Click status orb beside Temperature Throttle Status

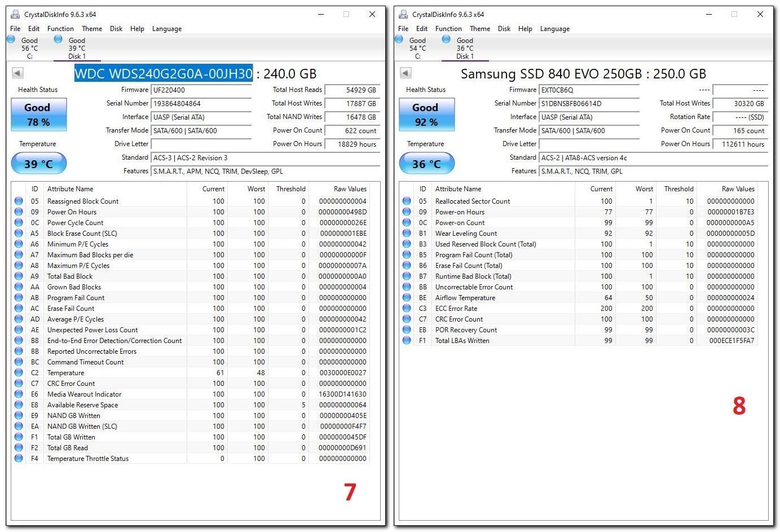19,458
